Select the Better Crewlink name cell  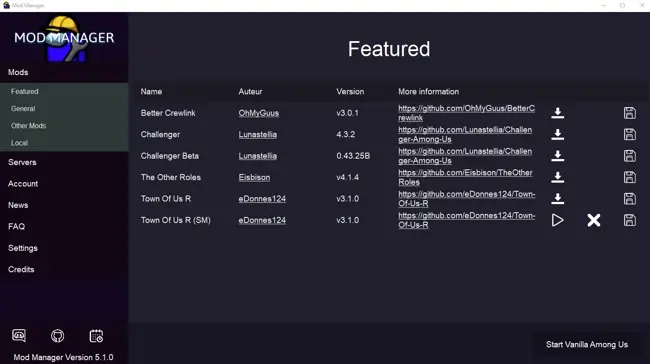pyautogui.click(x=168, y=113)
